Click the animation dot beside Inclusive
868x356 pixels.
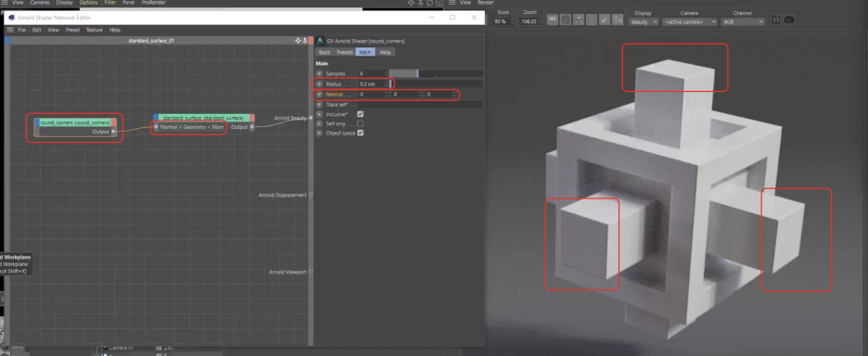coord(319,114)
